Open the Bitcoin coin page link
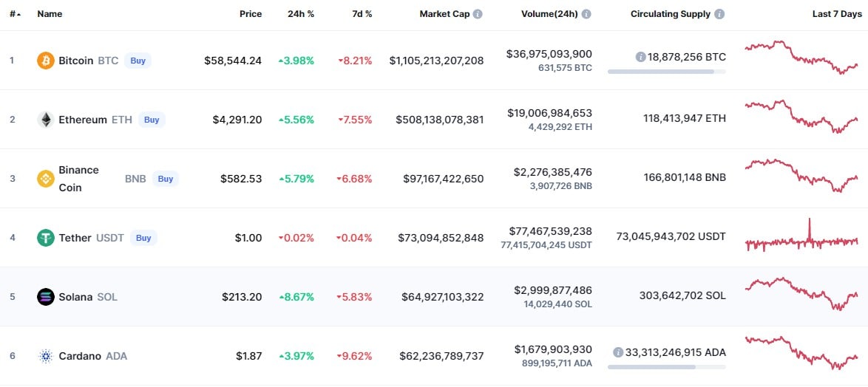The image size is (868, 387). coord(76,61)
